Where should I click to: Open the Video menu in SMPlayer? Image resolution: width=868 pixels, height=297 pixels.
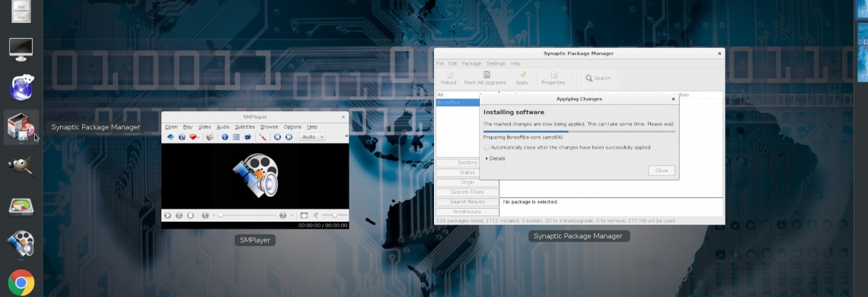click(x=204, y=127)
